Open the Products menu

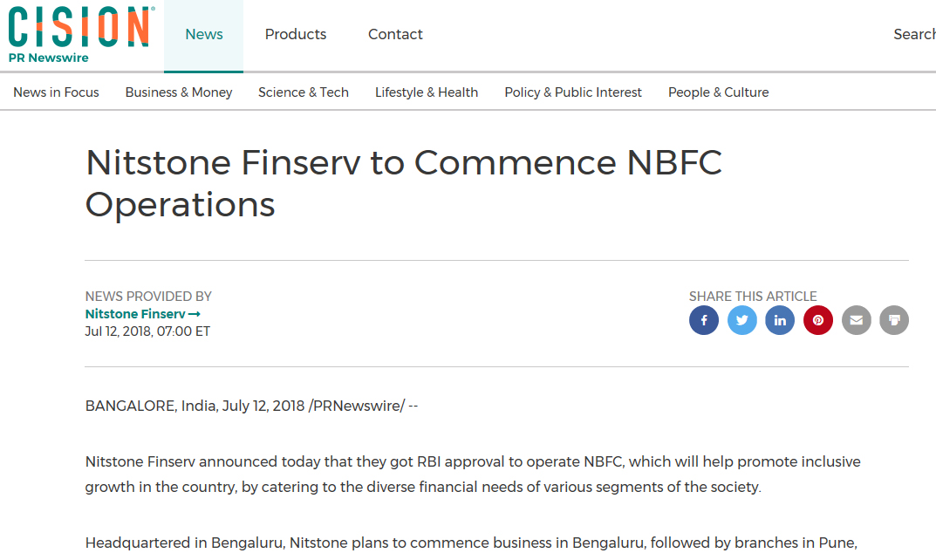click(x=296, y=35)
